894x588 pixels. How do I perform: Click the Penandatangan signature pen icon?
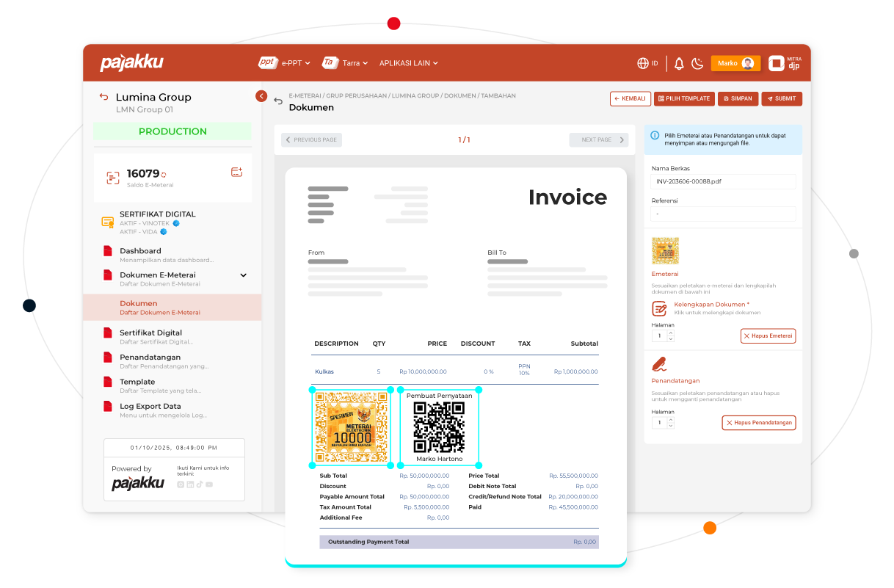click(x=659, y=363)
